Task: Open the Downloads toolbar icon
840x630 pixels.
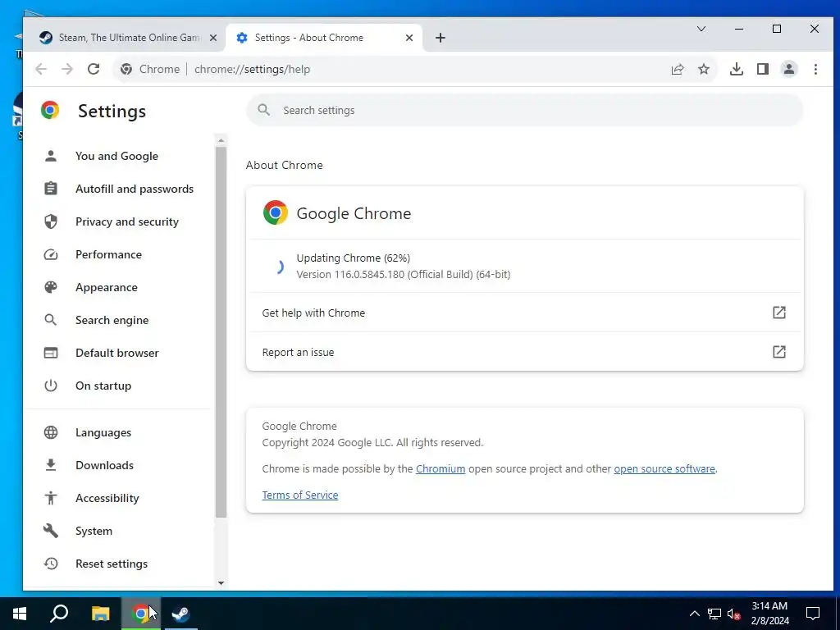Action: pyautogui.click(x=736, y=69)
